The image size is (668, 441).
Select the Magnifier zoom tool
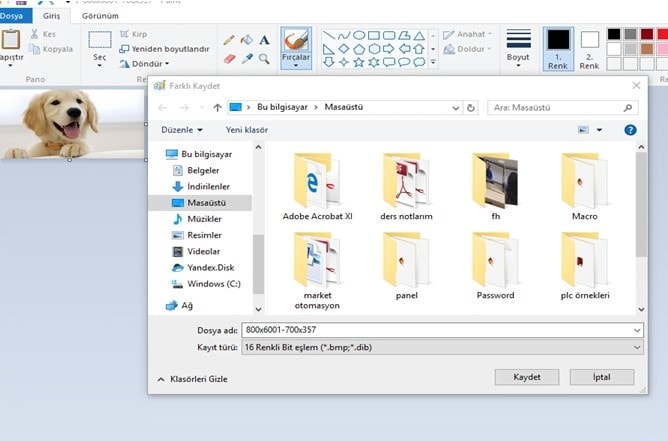coord(264,59)
